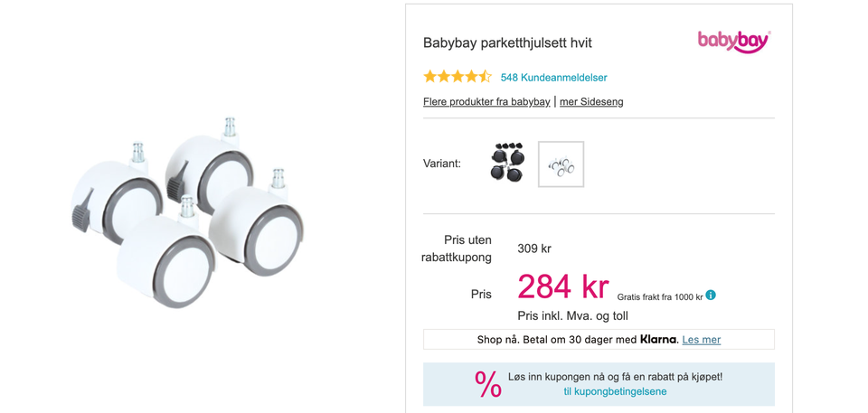Open the 548 Kundeanmeldelser reviews link
Viewport: 868px width, 413px height.
coord(553,78)
